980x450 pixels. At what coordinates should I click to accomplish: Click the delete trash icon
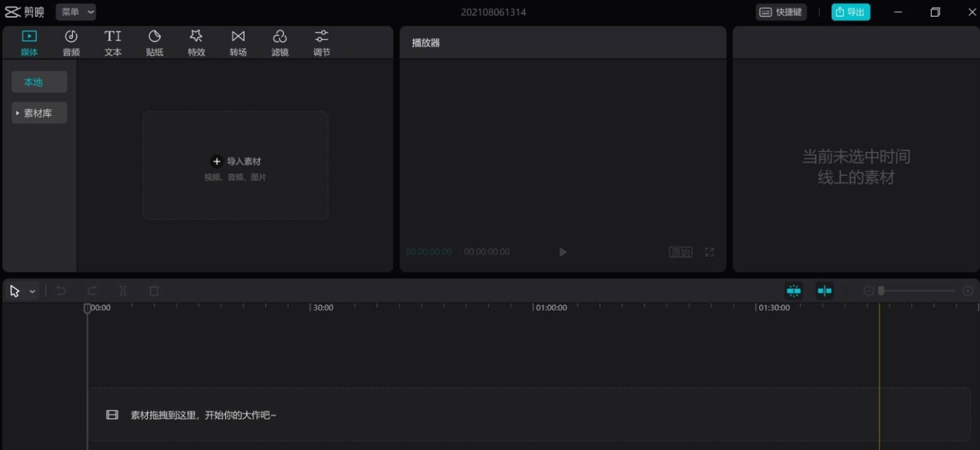[154, 291]
